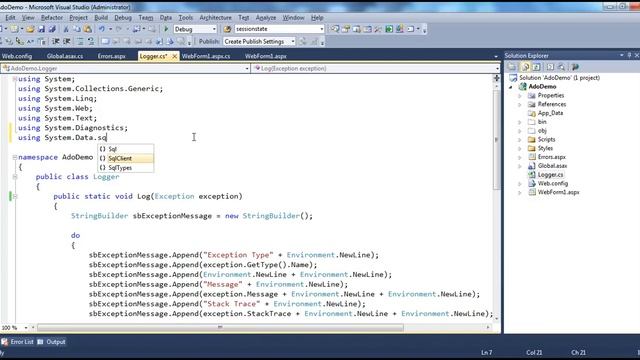Collapse the using directives outlining region

[15, 79]
